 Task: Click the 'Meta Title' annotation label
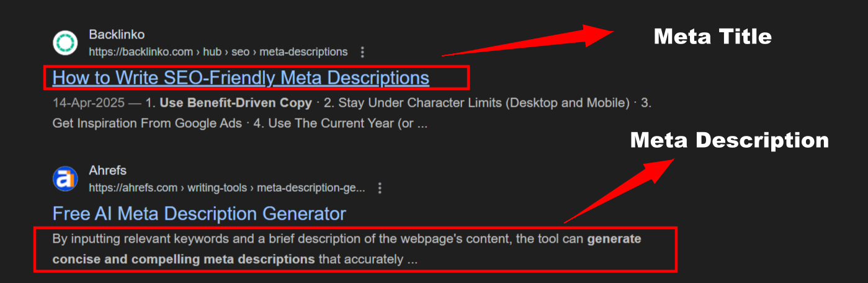point(712,37)
